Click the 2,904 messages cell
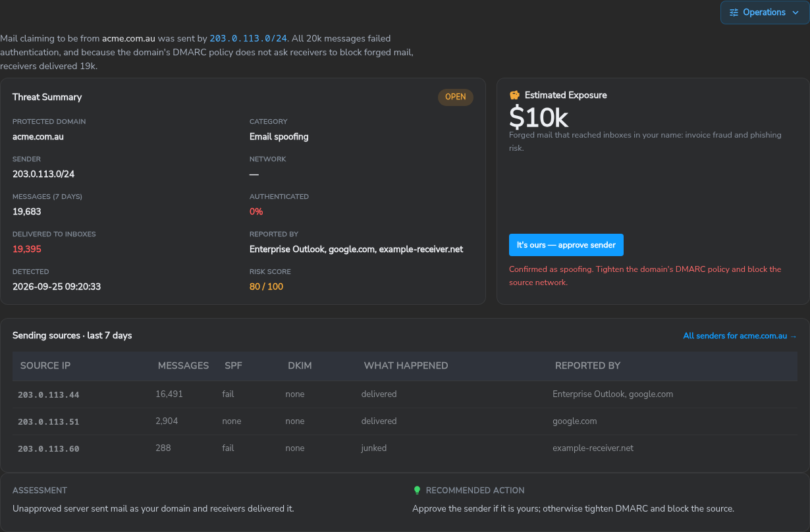 pyautogui.click(x=167, y=421)
